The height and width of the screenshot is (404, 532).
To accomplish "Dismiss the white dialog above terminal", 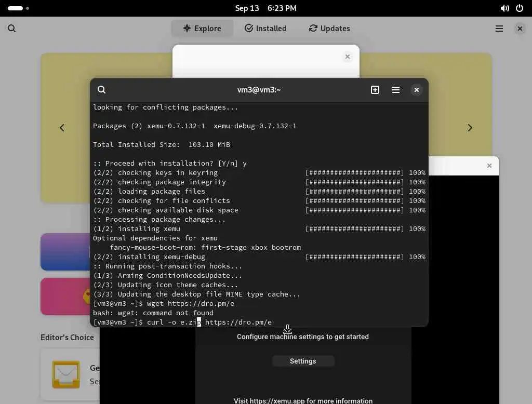I will [x=348, y=57].
